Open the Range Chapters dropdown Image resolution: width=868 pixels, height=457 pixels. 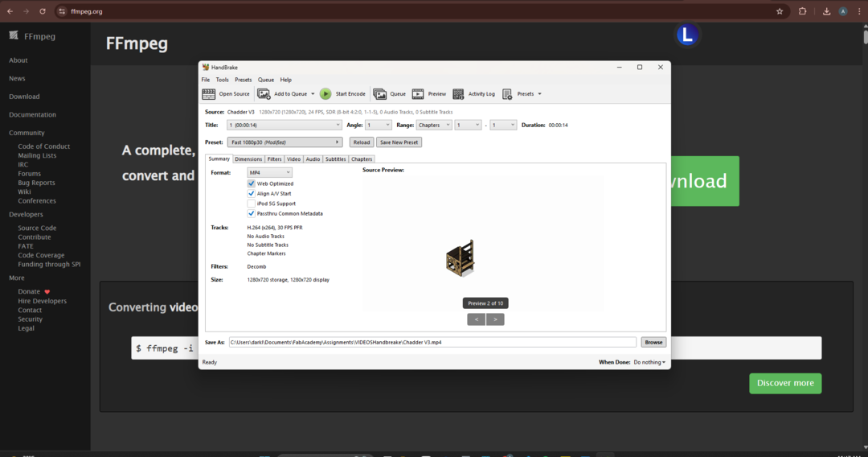click(434, 126)
